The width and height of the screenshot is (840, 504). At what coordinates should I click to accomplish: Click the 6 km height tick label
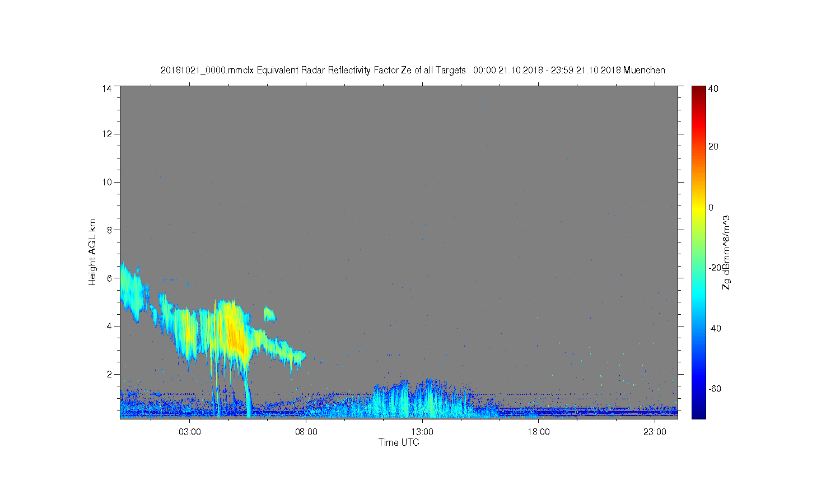(x=110, y=278)
